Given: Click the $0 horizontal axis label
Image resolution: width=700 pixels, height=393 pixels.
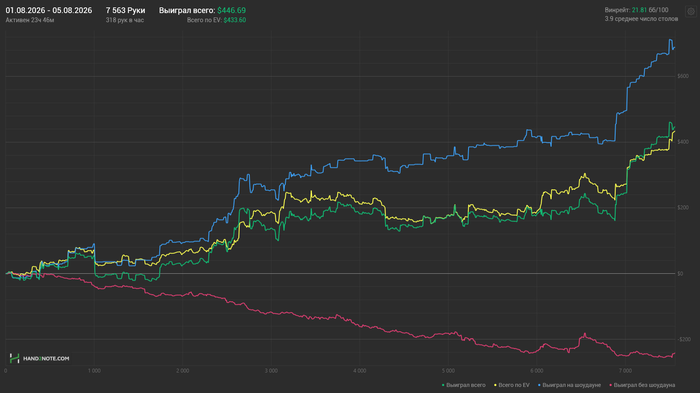Looking at the screenshot, I should click(680, 273).
